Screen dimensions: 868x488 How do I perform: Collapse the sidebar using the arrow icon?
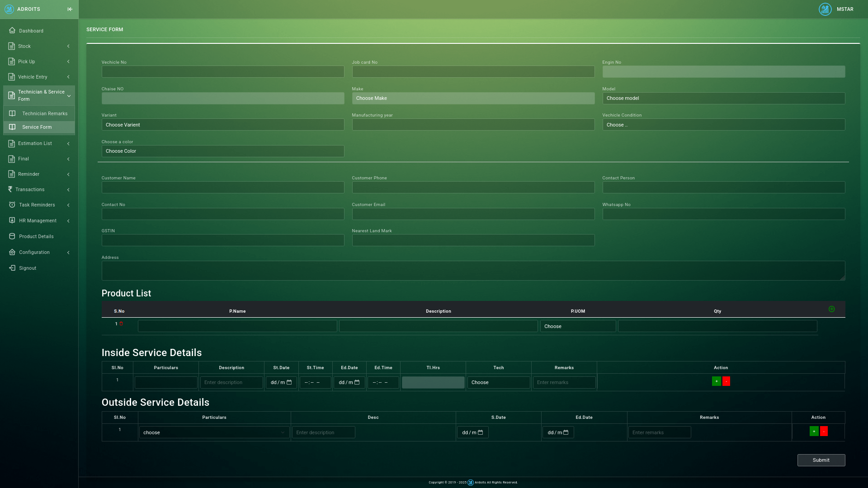click(x=70, y=9)
